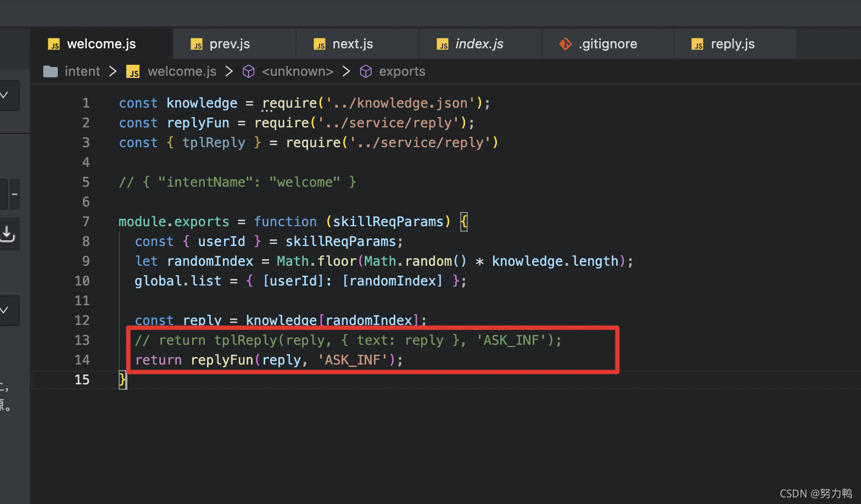The image size is (861, 504).
Task: Select the intent breadcrumb folder
Action: tap(82, 71)
